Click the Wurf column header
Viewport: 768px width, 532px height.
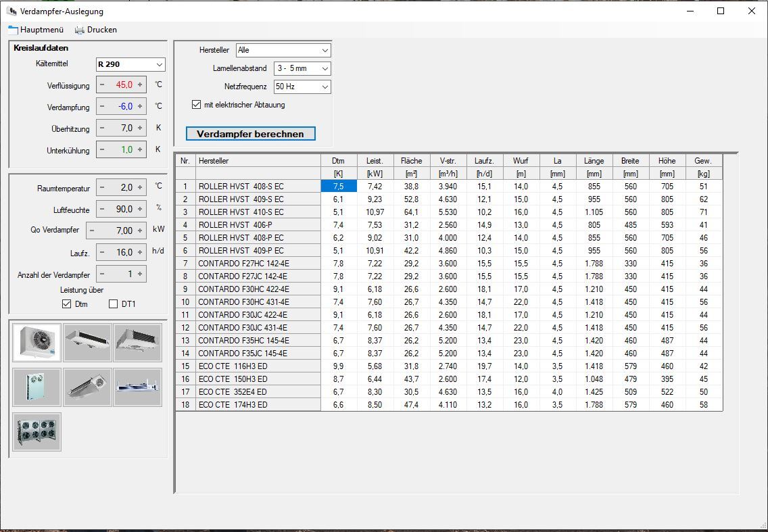click(521, 161)
